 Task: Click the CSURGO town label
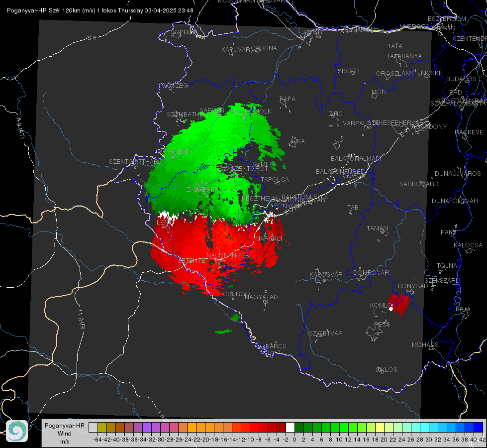point(236,294)
